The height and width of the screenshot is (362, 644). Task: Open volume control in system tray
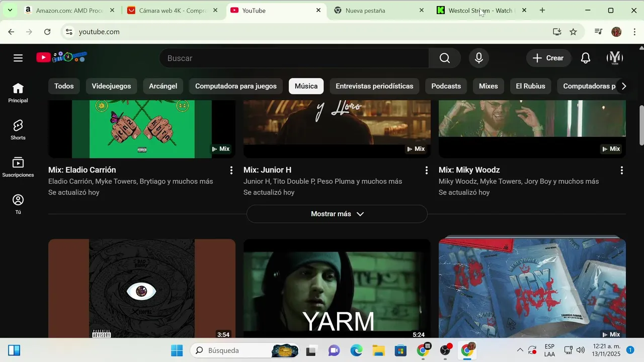[x=581, y=350]
